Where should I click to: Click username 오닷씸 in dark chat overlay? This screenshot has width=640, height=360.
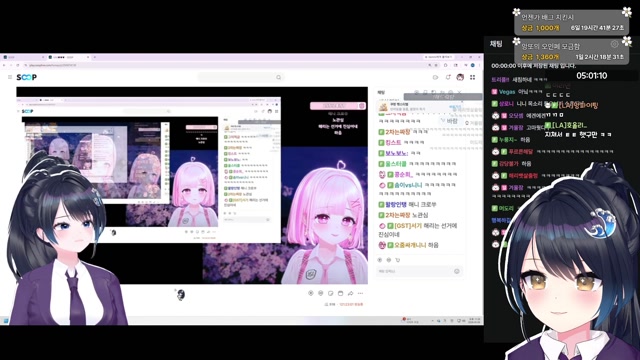tap(516, 116)
